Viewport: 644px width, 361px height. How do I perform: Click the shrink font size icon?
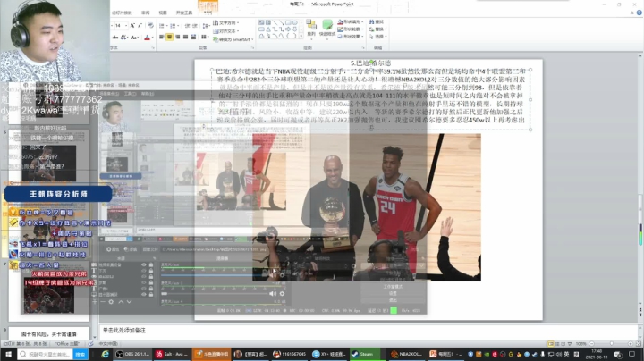pyautogui.click(x=140, y=25)
